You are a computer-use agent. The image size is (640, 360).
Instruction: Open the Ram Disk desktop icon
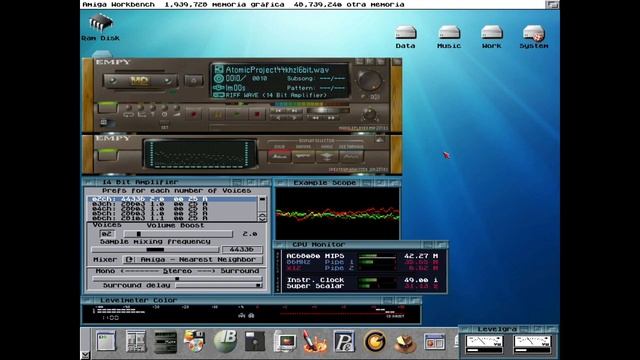point(100,27)
